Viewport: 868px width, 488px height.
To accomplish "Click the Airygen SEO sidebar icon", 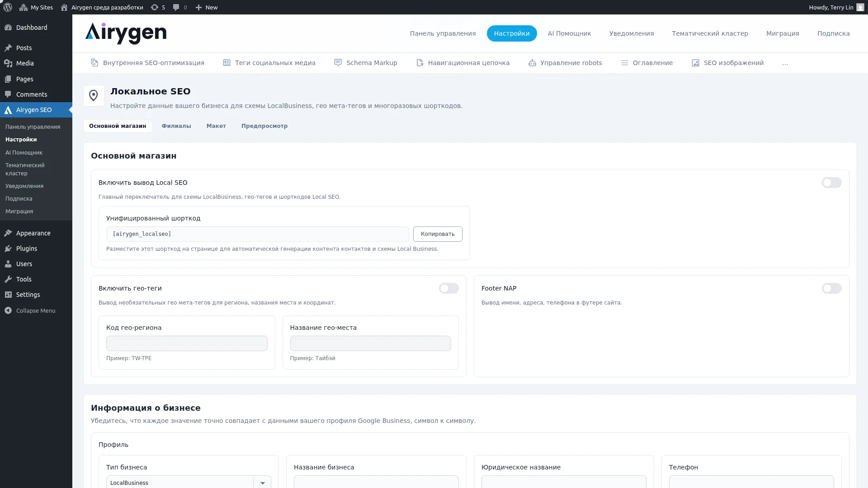I will coord(8,110).
